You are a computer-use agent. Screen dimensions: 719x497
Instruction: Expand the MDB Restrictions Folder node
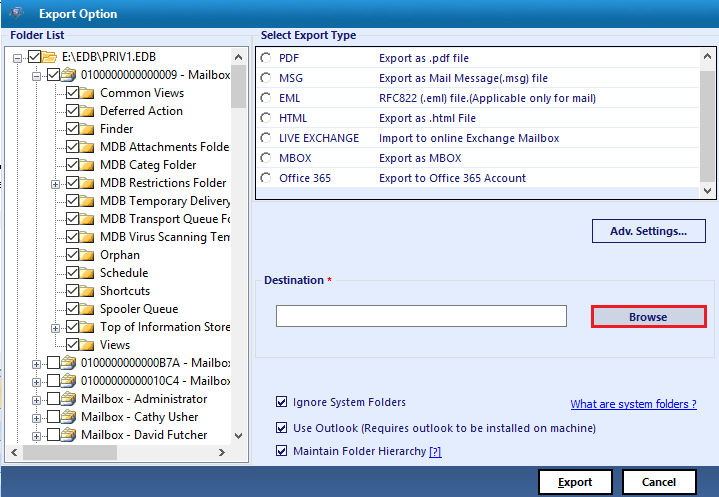click(x=55, y=184)
